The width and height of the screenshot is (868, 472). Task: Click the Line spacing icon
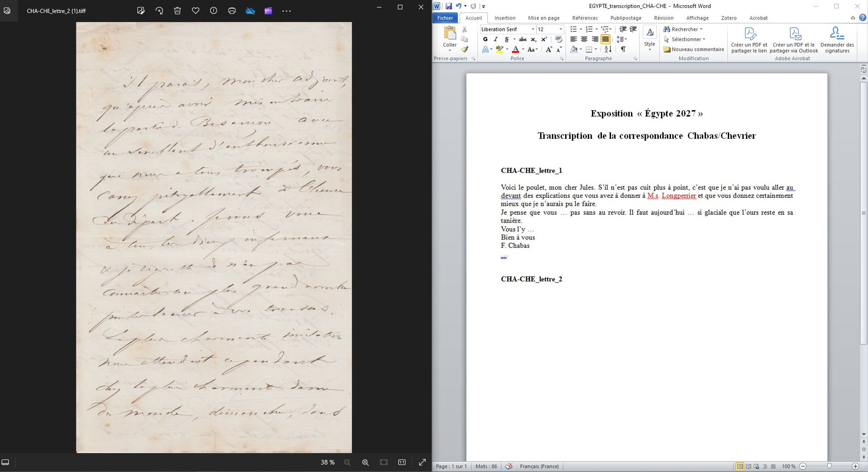click(621, 39)
